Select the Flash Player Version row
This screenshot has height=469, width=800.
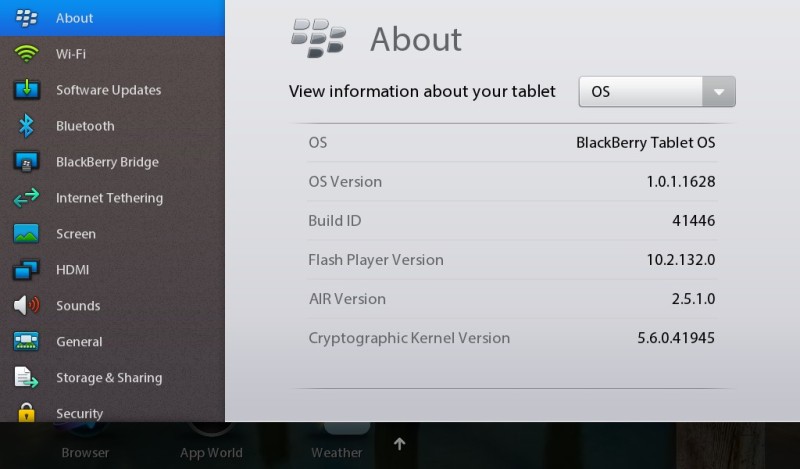[x=512, y=260]
